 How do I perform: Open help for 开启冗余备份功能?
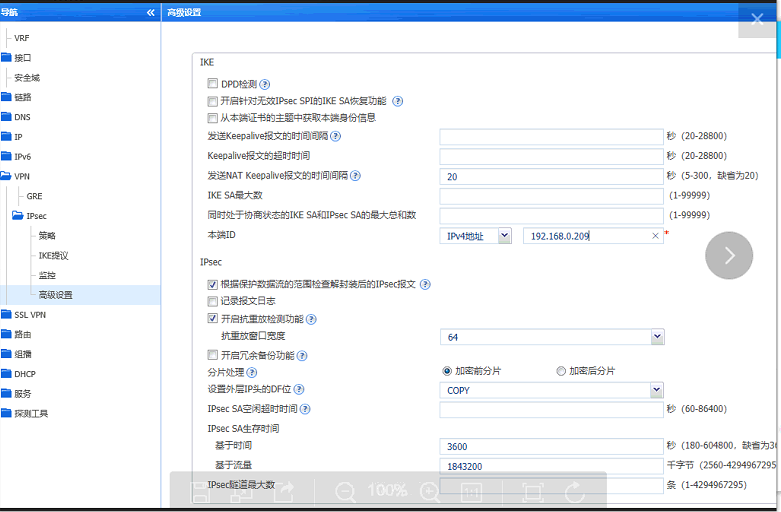[x=302, y=356]
